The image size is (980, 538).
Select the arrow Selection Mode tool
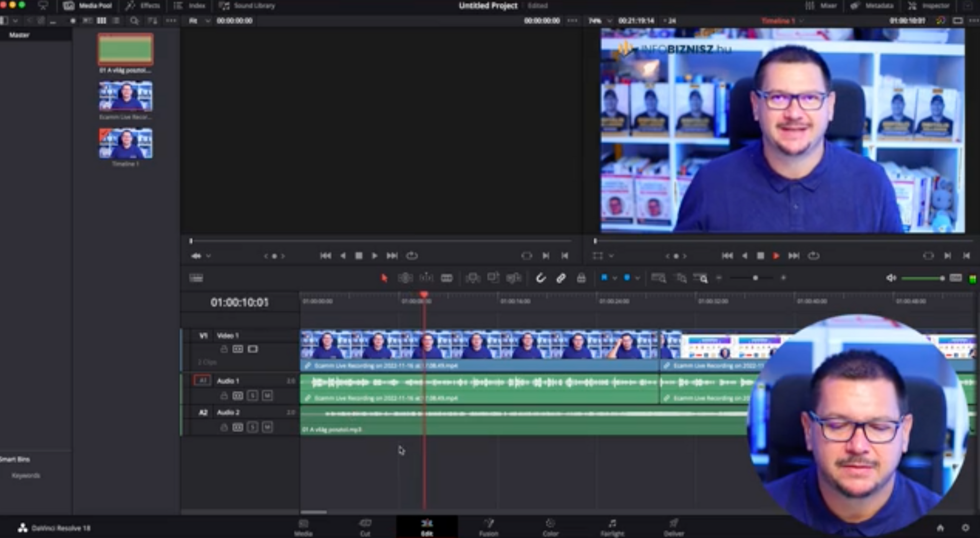pyautogui.click(x=384, y=278)
